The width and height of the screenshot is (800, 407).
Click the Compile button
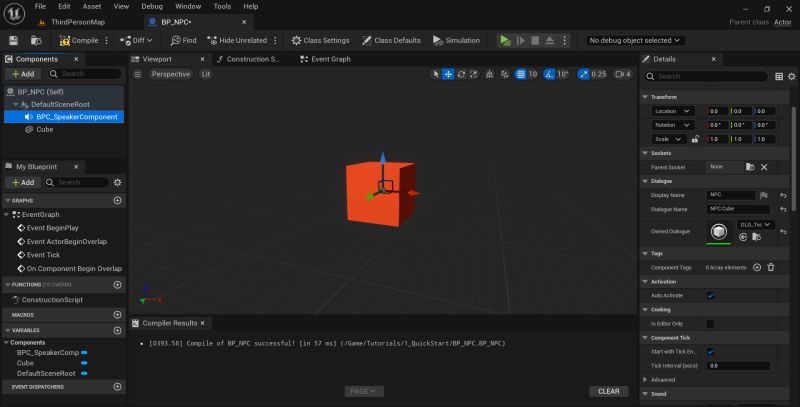coord(79,40)
